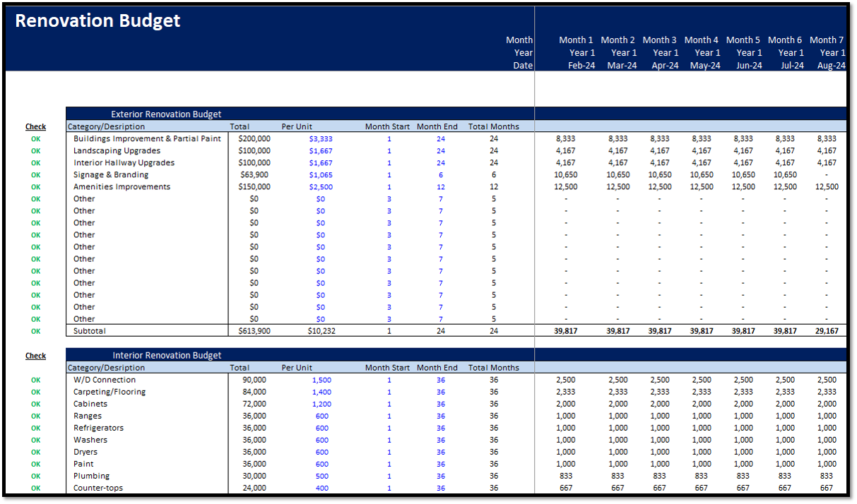
Task: Click the Feb-24 date header
Action: pos(581,66)
